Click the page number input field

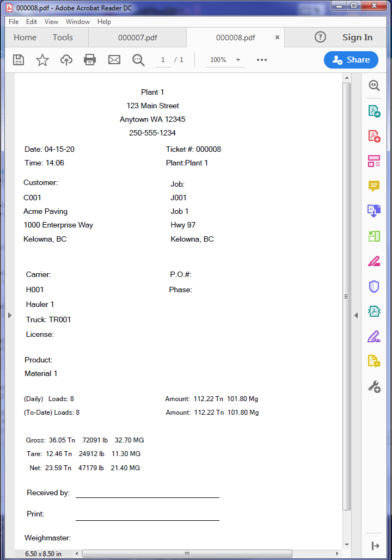click(x=163, y=60)
